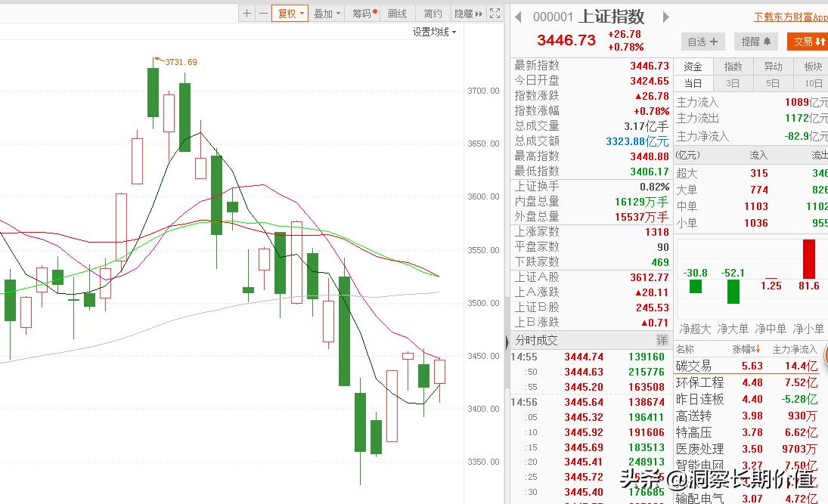Zoom in the K-line chart with plus
The width and height of the screenshot is (828, 504).
[247, 14]
